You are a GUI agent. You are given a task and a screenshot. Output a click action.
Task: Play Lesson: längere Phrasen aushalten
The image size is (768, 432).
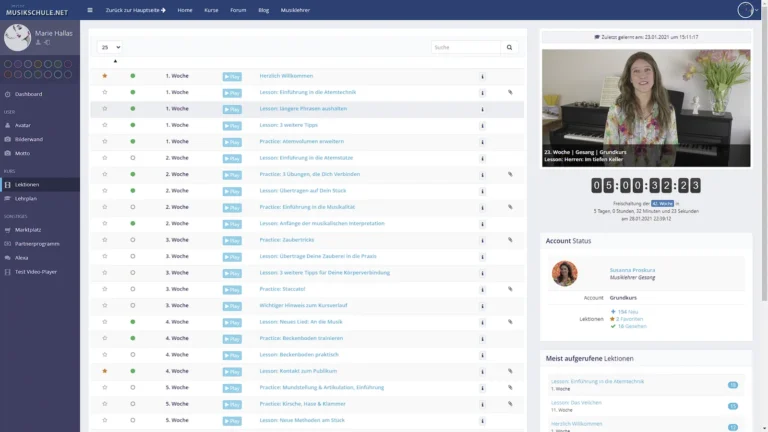(x=232, y=109)
